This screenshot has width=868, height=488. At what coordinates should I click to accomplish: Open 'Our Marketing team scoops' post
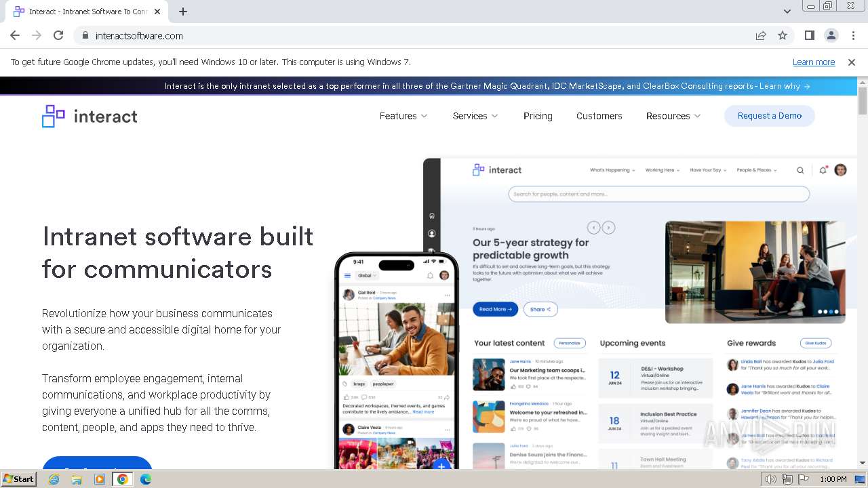tap(548, 371)
